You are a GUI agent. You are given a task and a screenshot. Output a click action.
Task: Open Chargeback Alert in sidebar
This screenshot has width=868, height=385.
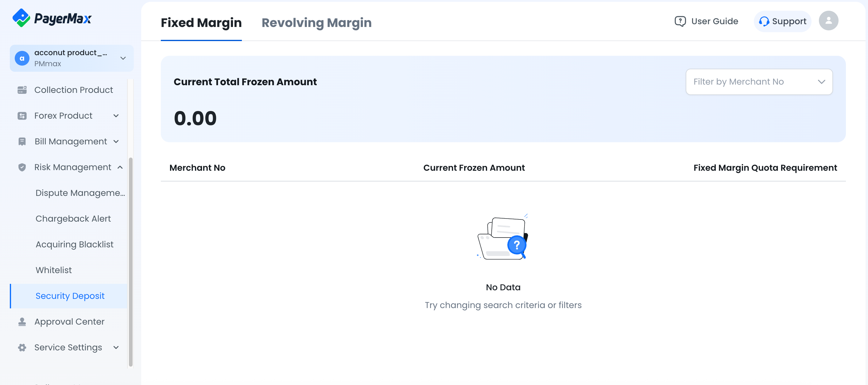click(73, 219)
